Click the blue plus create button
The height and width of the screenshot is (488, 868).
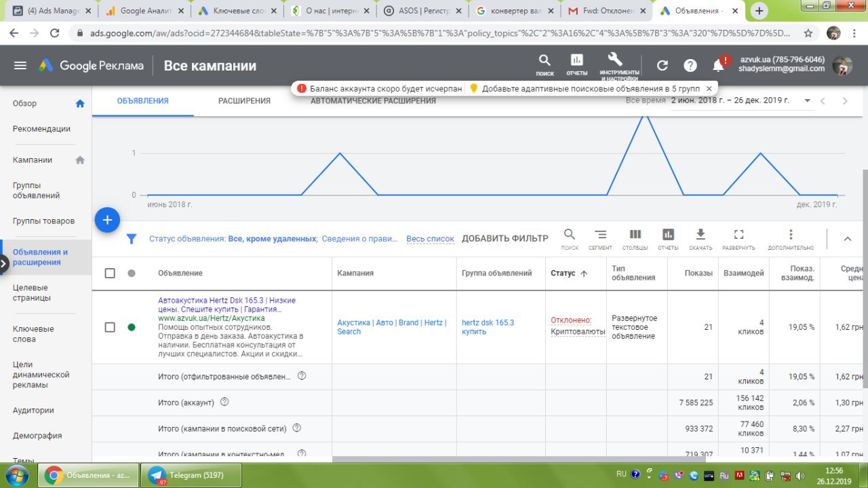tap(107, 220)
